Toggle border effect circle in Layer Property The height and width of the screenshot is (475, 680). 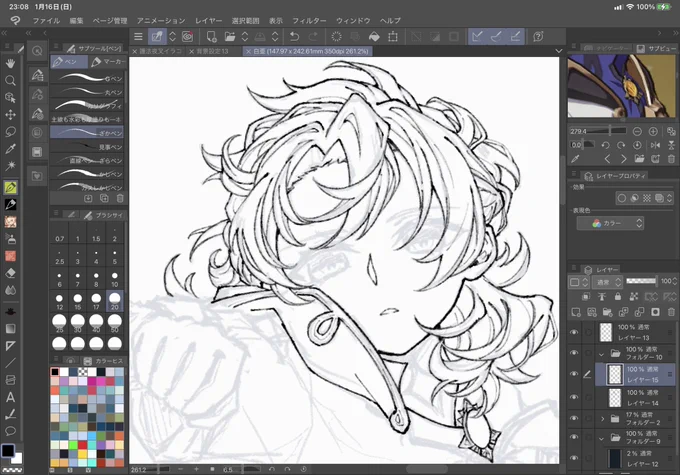pos(621,198)
